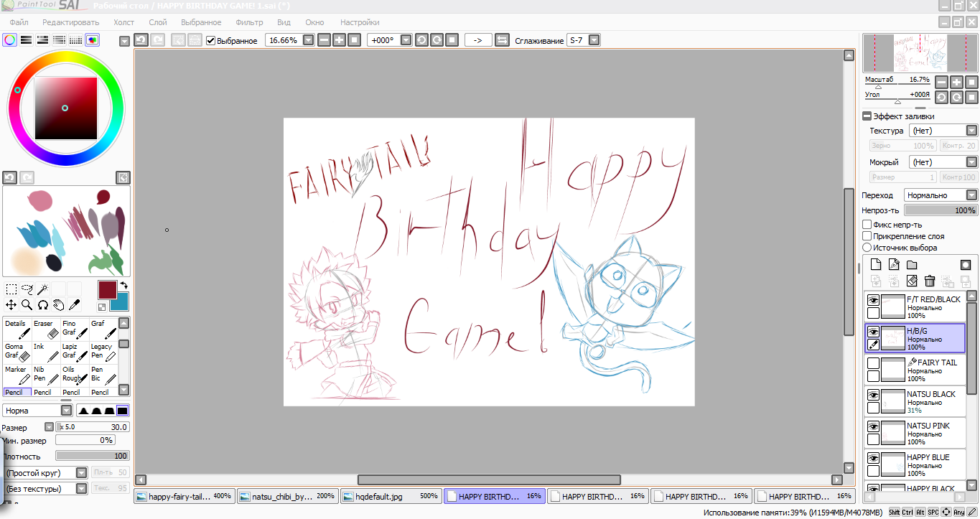Open the Переход blending mode dropdown

(x=941, y=195)
